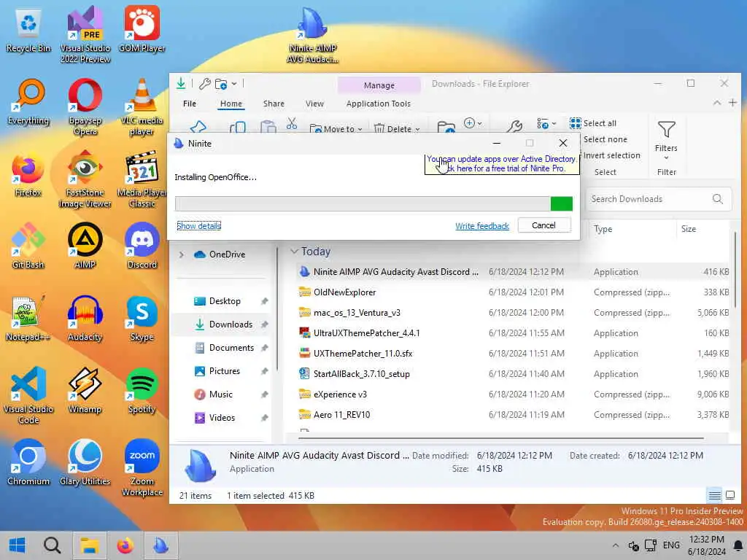Open the File menu in File Explorer

pyautogui.click(x=190, y=104)
